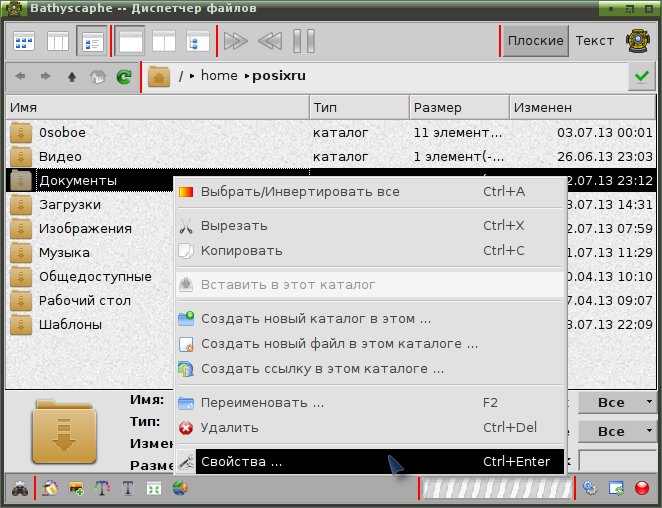Image resolution: width=662 pixels, height=508 pixels.
Task: Click the diving helmet Bathyscaphe icon
Action: (638, 41)
